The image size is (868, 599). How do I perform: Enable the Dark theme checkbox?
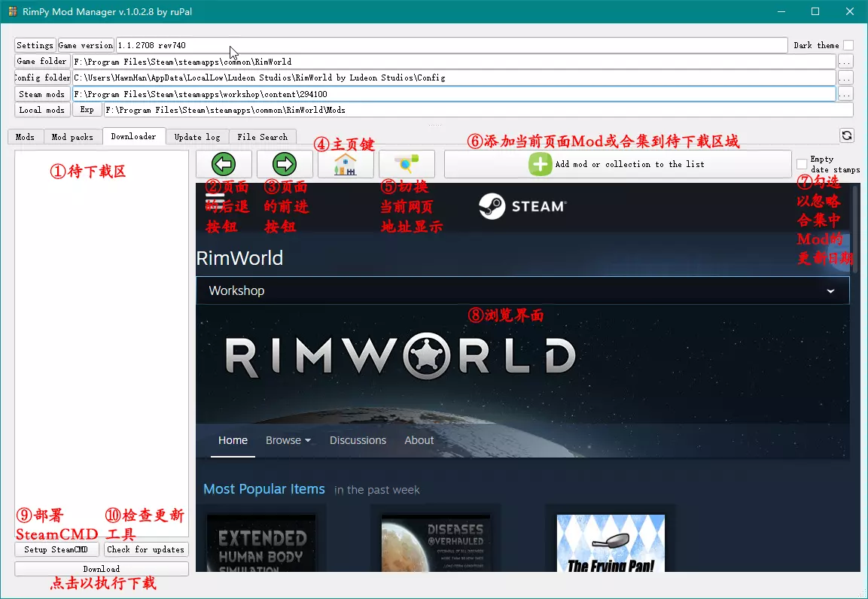point(848,45)
